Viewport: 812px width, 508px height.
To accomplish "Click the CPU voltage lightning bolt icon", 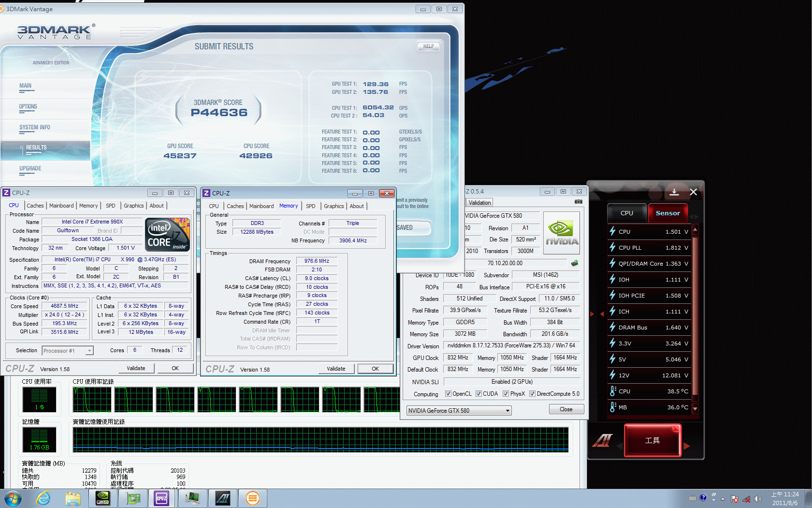I will (x=612, y=231).
